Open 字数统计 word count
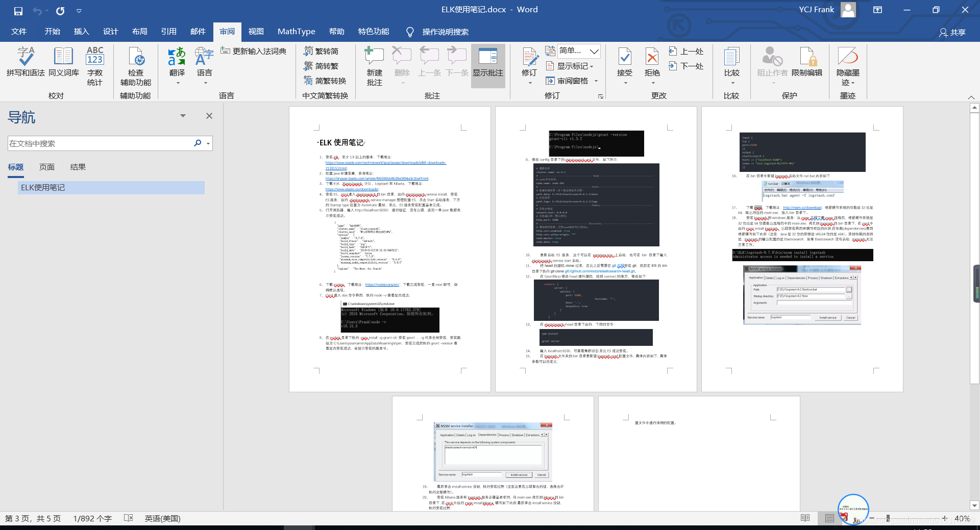The width and height of the screenshot is (980, 530). pos(95,66)
